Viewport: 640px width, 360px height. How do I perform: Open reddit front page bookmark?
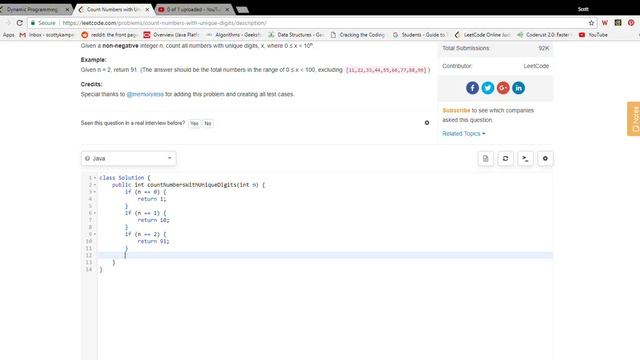(x=109, y=35)
